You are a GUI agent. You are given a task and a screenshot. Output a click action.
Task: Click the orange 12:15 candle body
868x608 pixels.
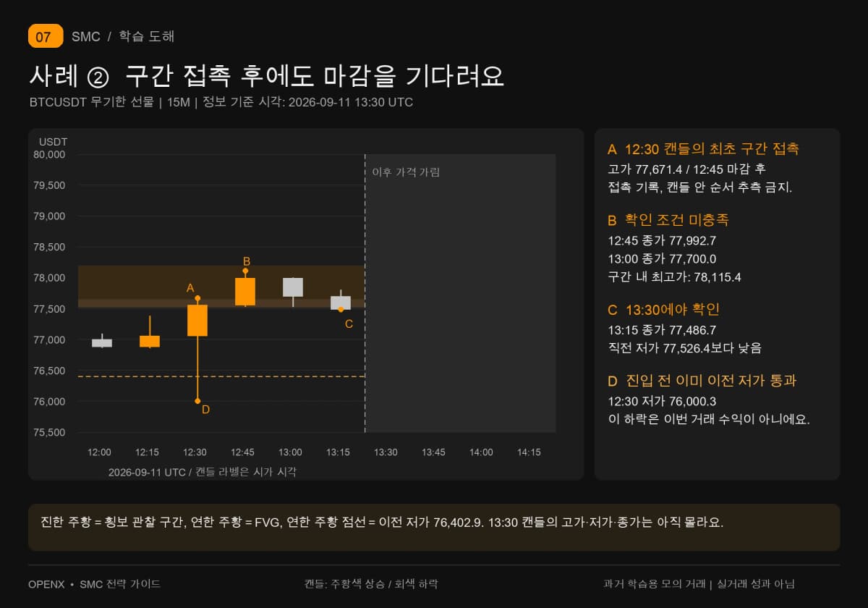pyautogui.click(x=150, y=341)
